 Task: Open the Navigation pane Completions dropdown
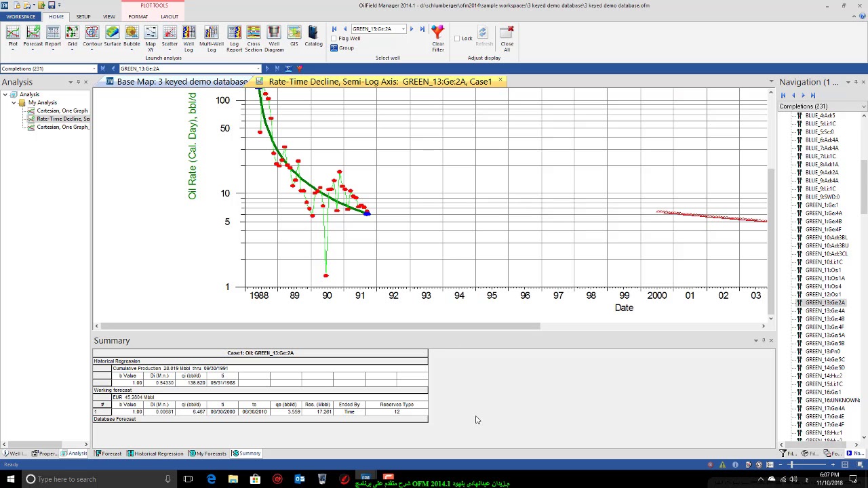(863, 106)
